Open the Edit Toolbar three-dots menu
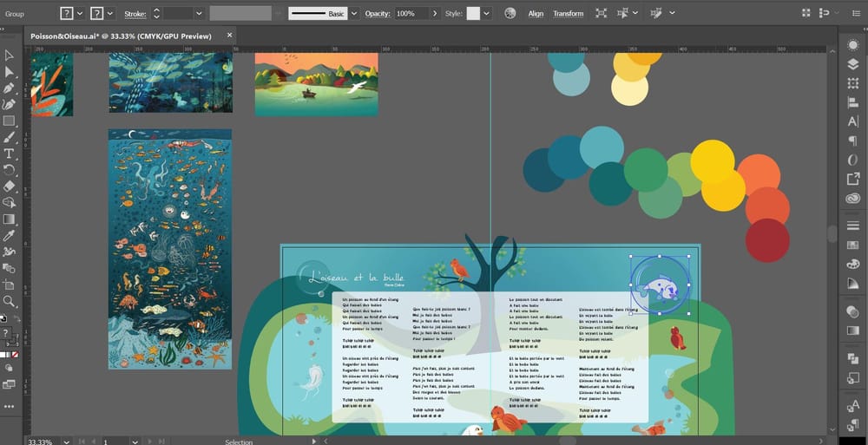Image resolution: width=868 pixels, height=445 pixels. [9, 406]
